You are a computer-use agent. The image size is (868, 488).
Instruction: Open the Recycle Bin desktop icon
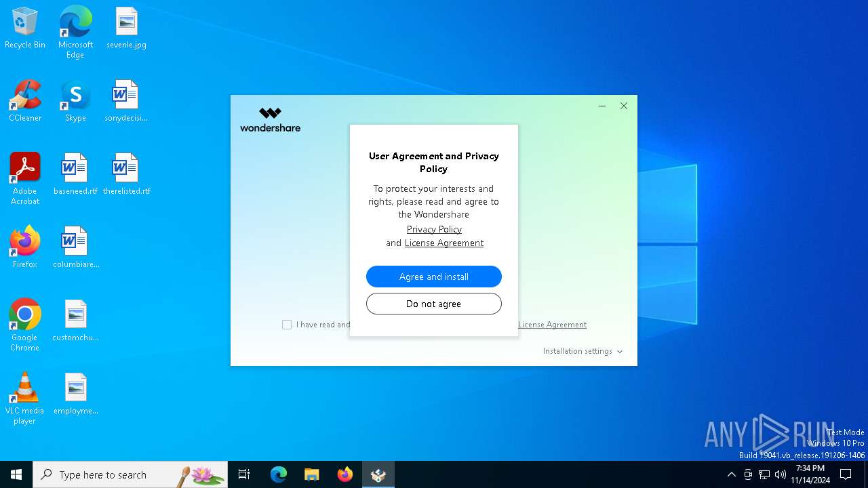click(25, 28)
